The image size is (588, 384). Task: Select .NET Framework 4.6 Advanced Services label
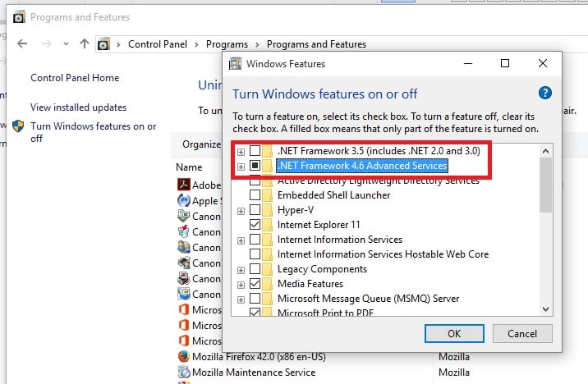tap(362, 166)
